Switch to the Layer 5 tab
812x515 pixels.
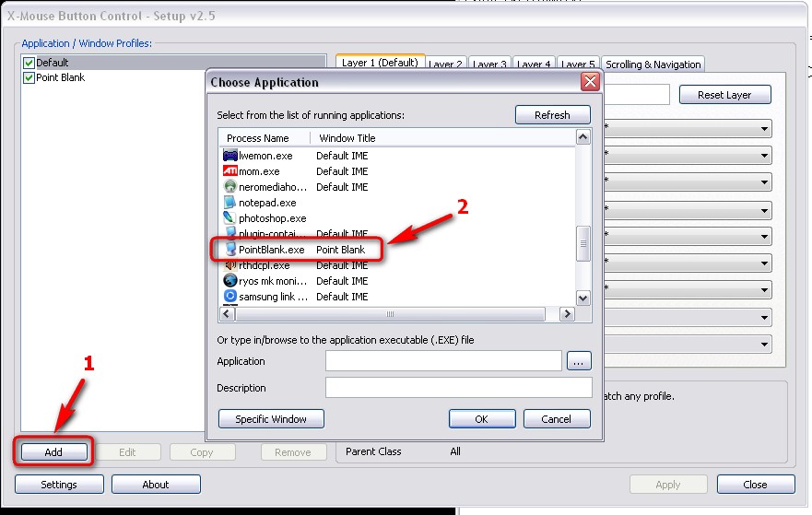pyautogui.click(x=578, y=64)
